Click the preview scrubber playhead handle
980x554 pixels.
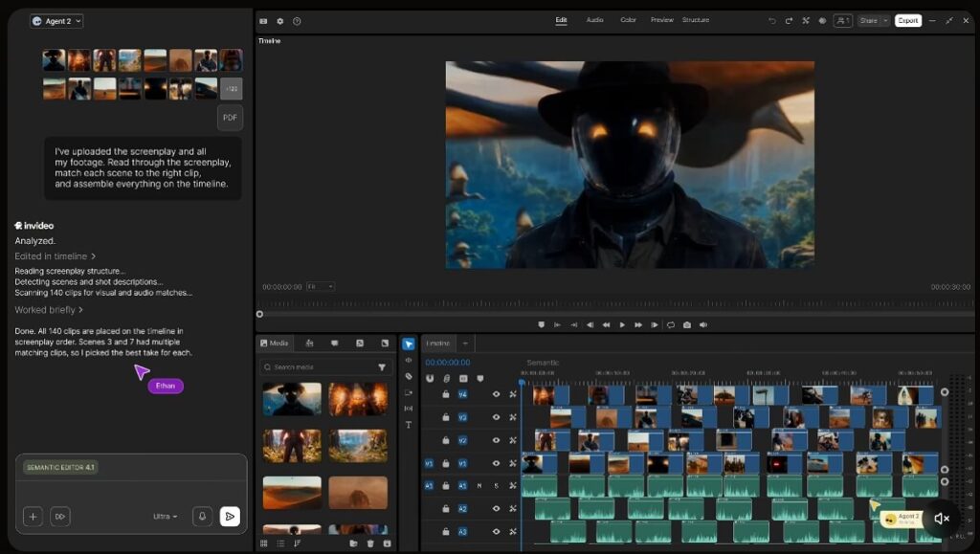259,314
